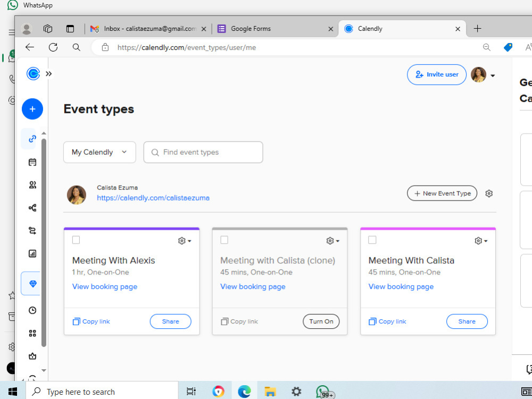This screenshot has height=399, width=532.
Task: Open settings gear next to New Event Type
Action: click(489, 194)
